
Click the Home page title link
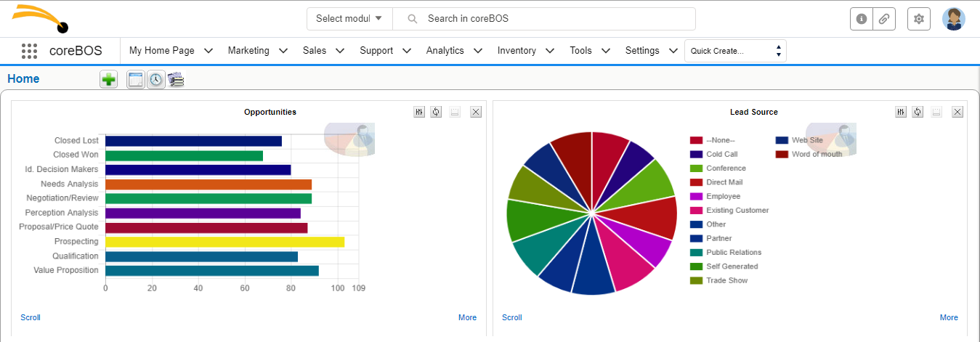[23, 79]
